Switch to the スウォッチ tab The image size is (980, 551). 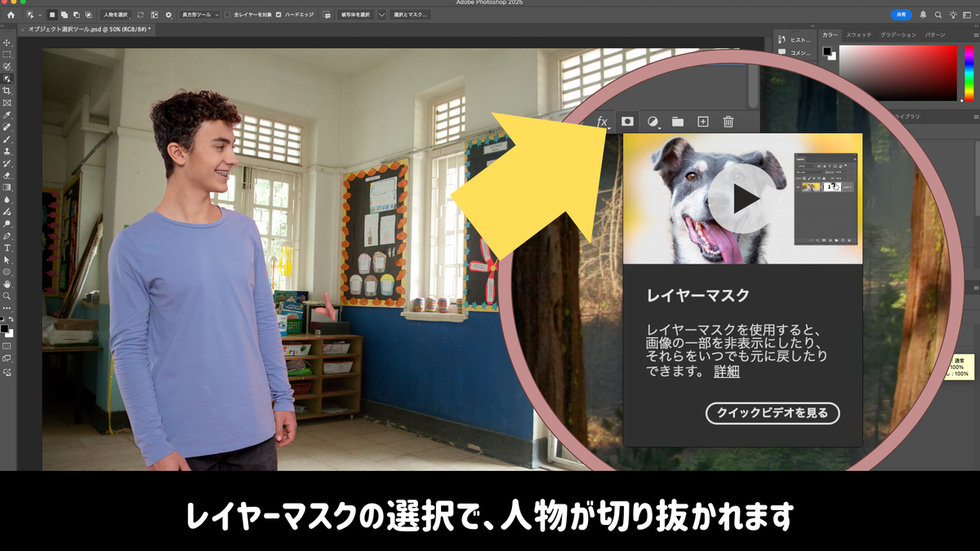(858, 35)
